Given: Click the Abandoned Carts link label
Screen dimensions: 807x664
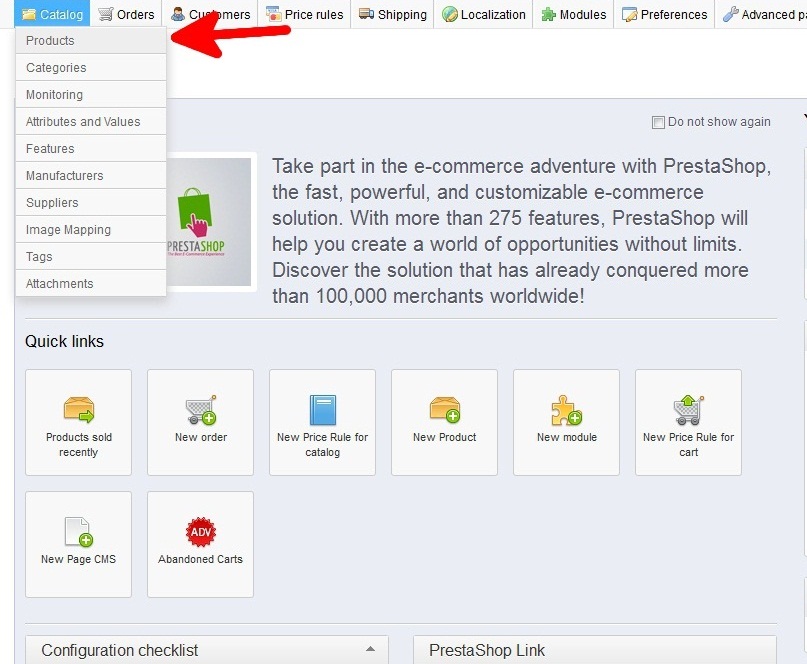Looking at the screenshot, I should click(x=201, y=559).
